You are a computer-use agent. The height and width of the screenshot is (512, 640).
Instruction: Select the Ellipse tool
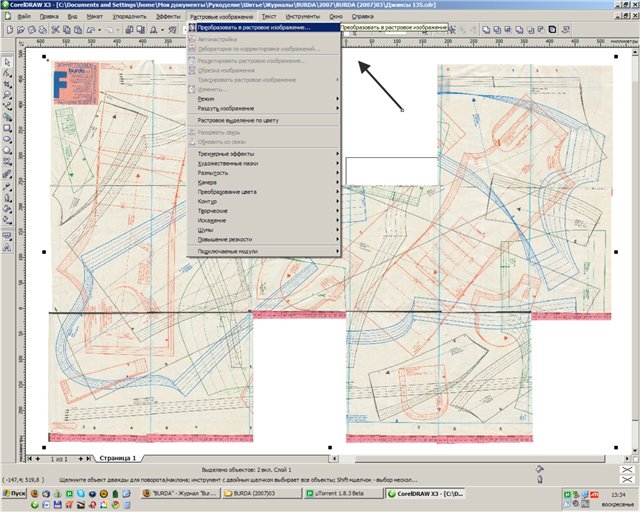(7, 140)
